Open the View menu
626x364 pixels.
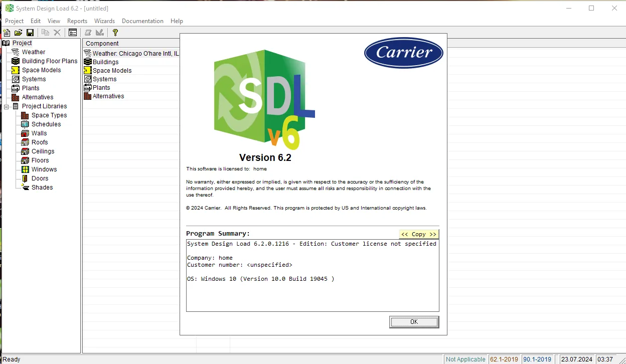tap(54, 21)
